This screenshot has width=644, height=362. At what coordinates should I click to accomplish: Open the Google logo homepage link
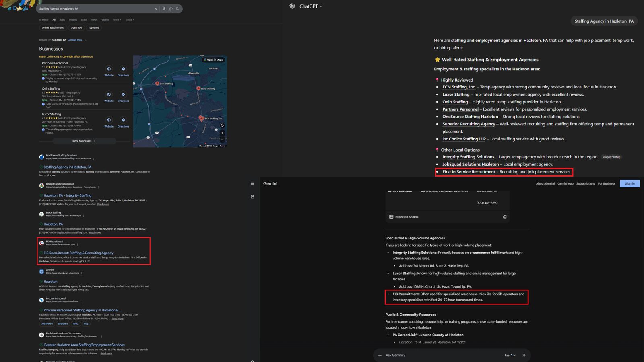point(20,8)
